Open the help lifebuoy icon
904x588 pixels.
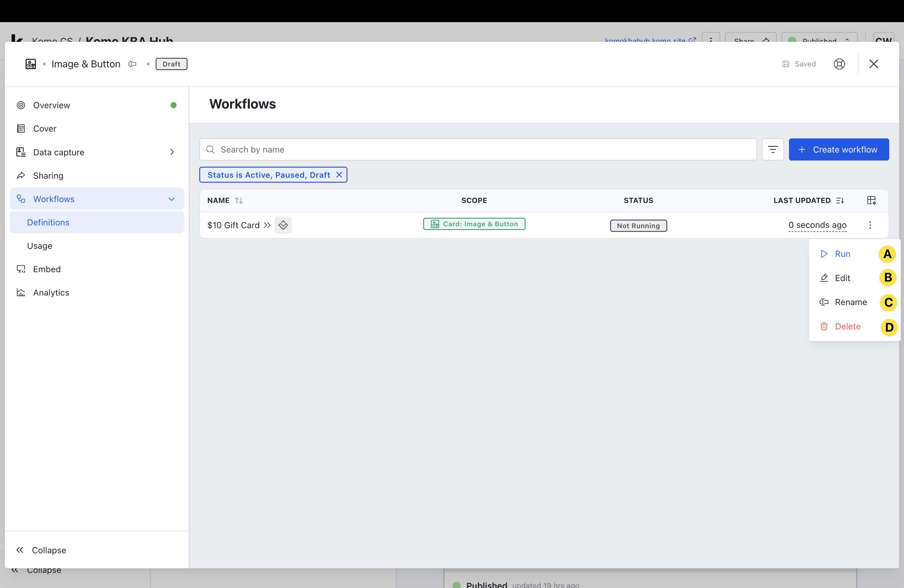click(839, 64)
